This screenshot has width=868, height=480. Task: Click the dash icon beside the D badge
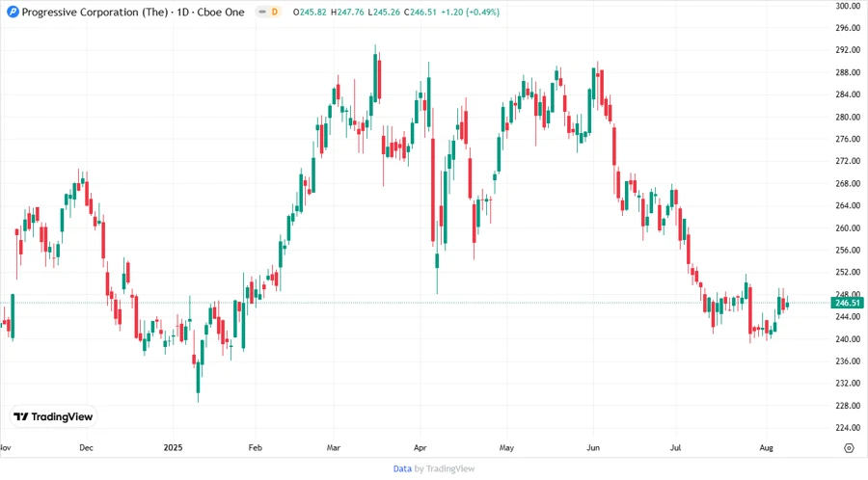tap(262, 12)
